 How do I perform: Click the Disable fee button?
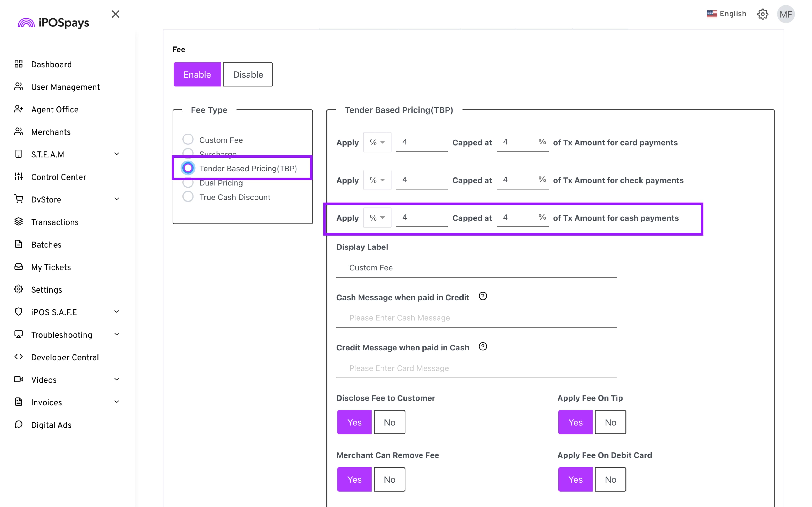click(x=248, y=74)
